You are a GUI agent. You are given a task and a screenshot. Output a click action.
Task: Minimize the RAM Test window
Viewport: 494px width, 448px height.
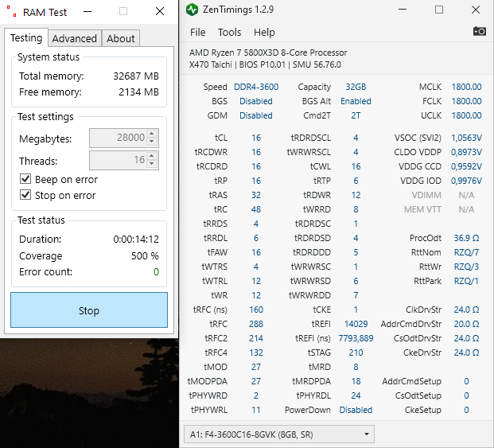88,12
